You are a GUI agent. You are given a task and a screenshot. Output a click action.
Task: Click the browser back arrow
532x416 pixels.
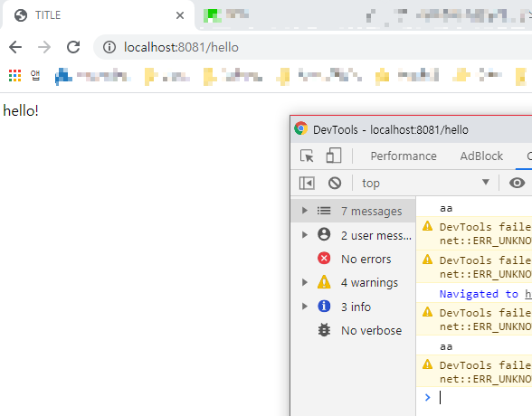tap(15, 47)
